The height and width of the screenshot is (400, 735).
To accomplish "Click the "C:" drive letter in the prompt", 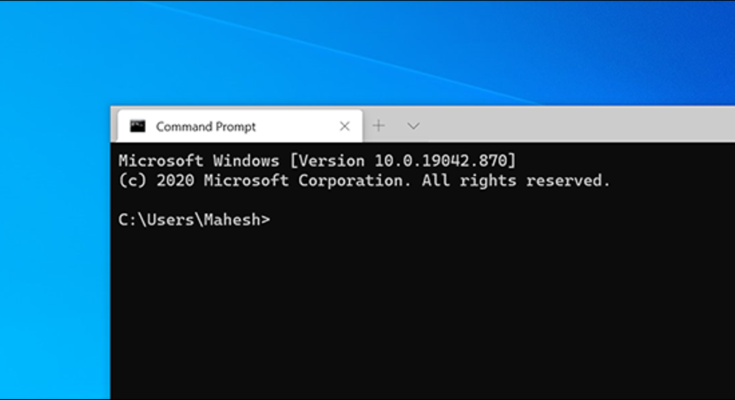I will (x=127, y=220).
